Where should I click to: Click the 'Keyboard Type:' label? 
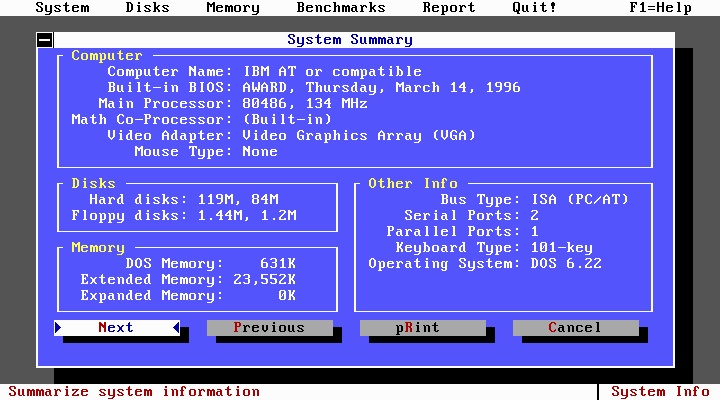[x=458, y=248]
